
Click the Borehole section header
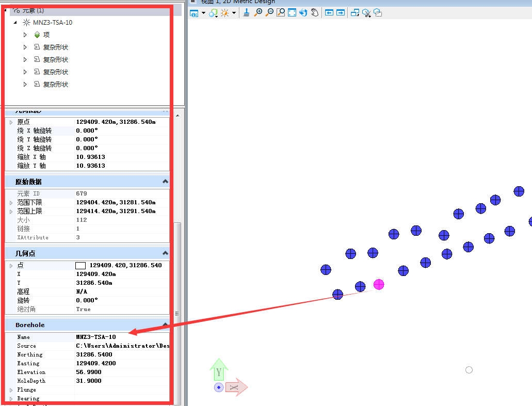click(x=87, y=325)
